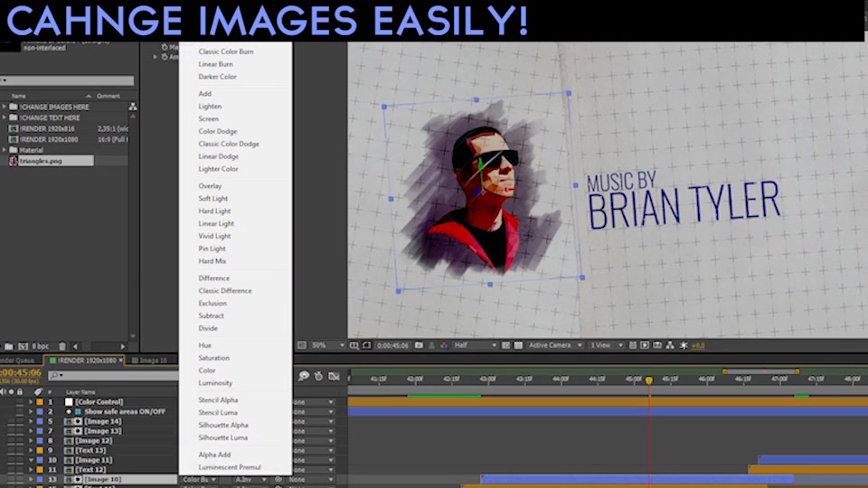
Task: Open the 50% magnification dropdown
Action: pyautogui.click(x=327, y=345)
